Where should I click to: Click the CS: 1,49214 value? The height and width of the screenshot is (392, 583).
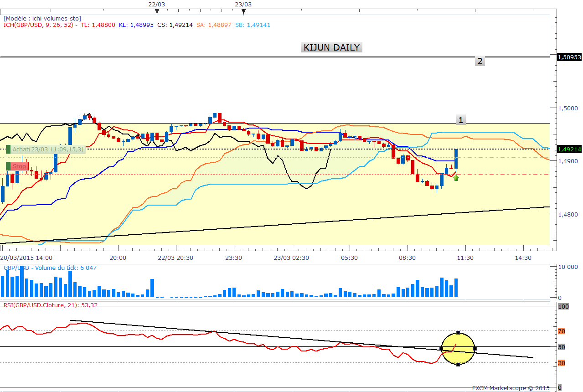pyautogui.click(x=175, y=25)
